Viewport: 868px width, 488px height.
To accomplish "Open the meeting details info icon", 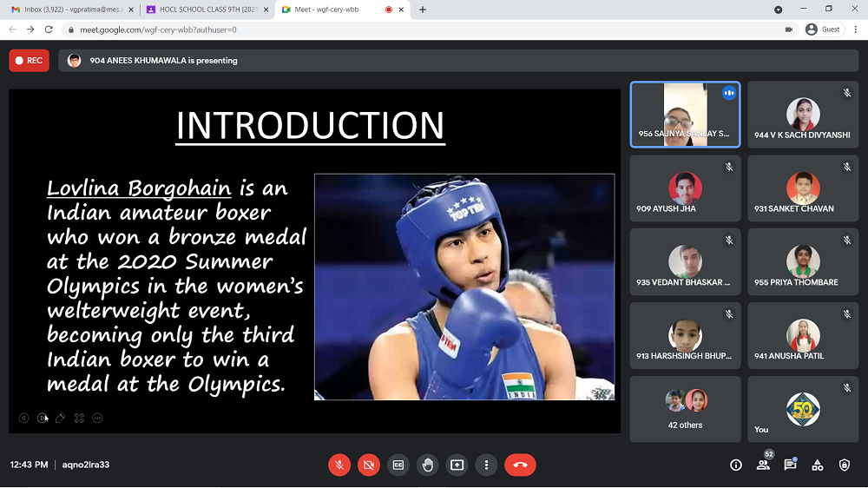I will [736, 465].
